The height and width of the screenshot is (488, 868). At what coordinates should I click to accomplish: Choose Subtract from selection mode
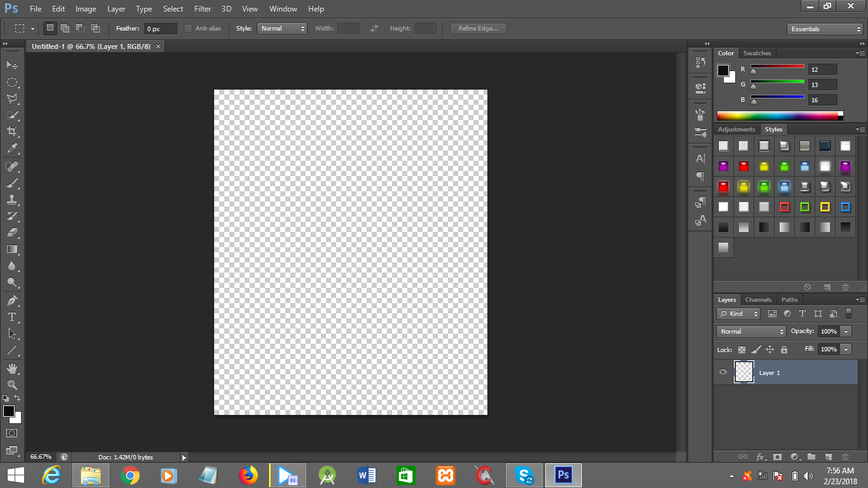(80, 29)
